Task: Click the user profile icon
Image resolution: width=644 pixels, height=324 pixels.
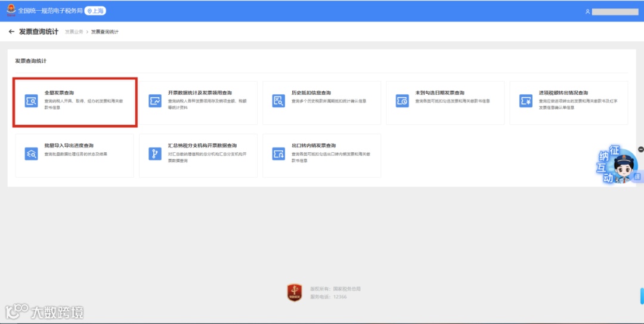Action: 588,12
